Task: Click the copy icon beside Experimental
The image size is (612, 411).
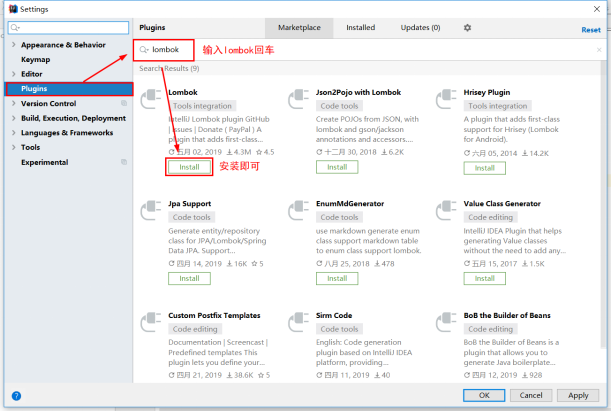Action: pos(124,162)
